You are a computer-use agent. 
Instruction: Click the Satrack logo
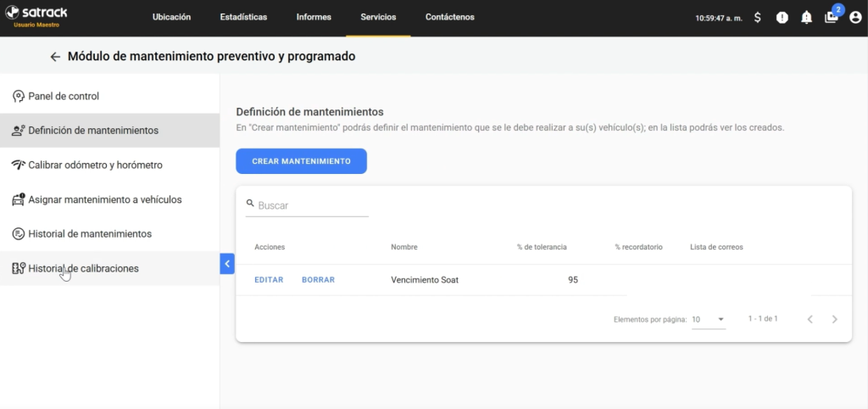pyautogui.click(x=36, y=12)
